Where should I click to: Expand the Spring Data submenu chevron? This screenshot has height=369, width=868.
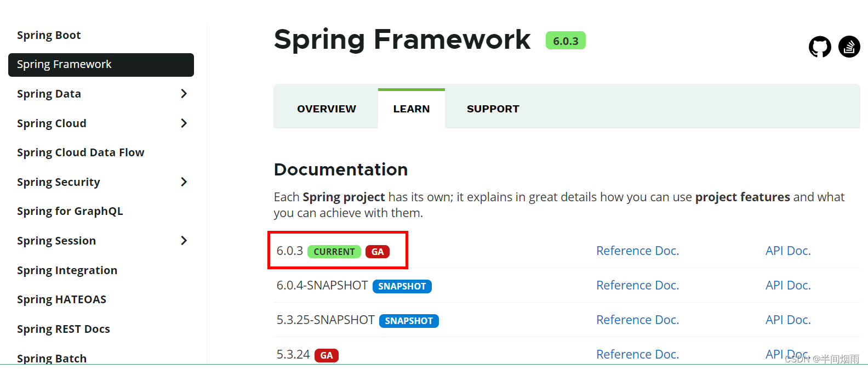point(184,94)
